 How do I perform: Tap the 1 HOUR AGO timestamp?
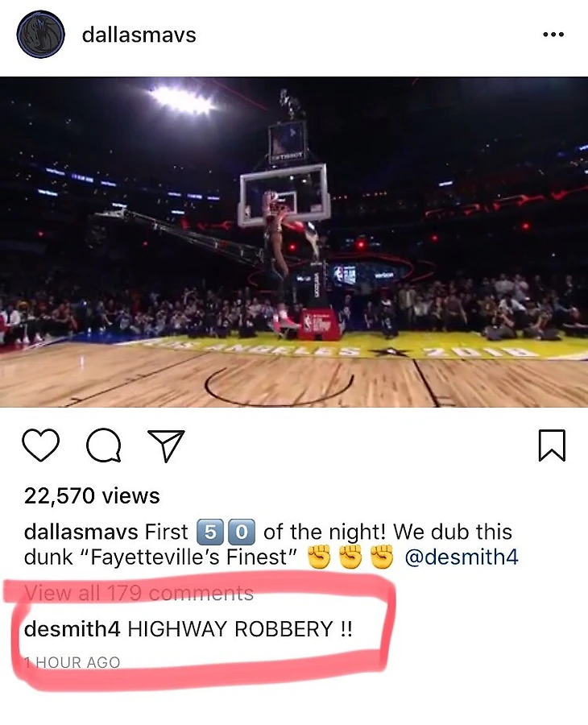tap(72, 662)
